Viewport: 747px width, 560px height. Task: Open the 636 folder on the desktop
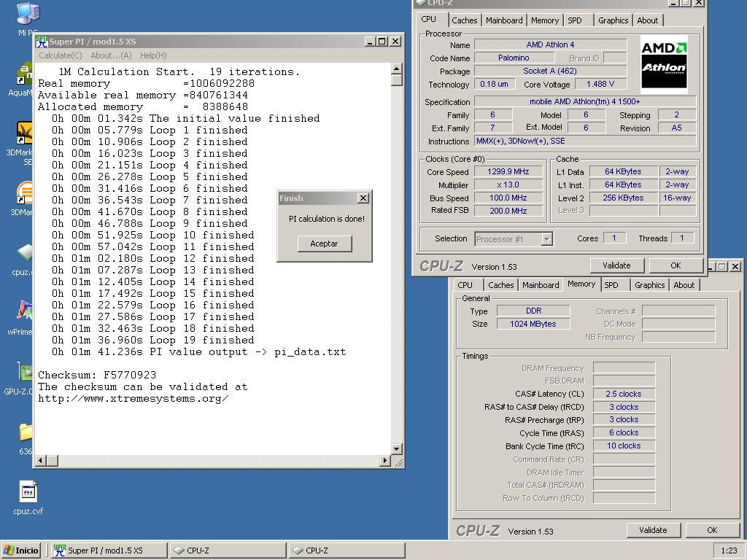coord(26,432)
